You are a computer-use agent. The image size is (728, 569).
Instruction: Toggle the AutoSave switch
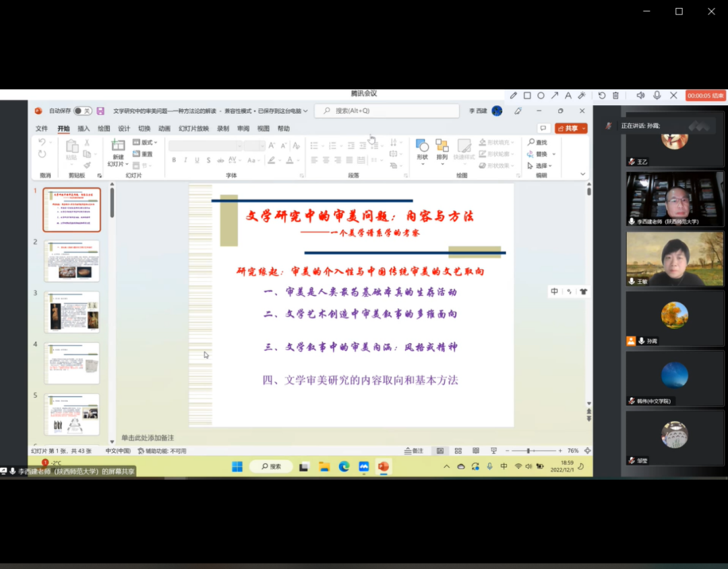82,111
